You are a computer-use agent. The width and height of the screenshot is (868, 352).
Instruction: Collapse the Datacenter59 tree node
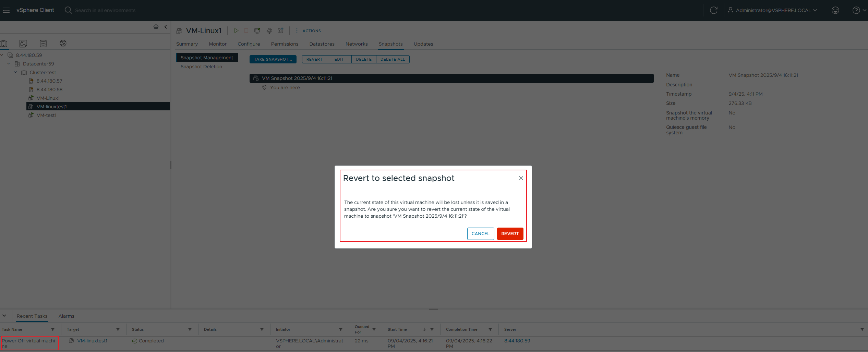click(9, 63)
